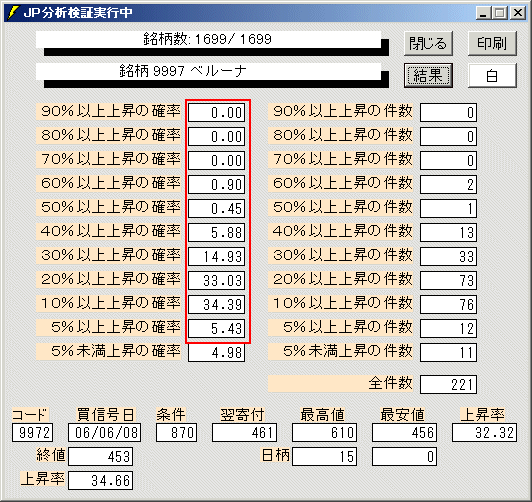Select the 全件数 field showing 221
The height and width of the screenshot is (502, 532).
click(x=449, y=384)
